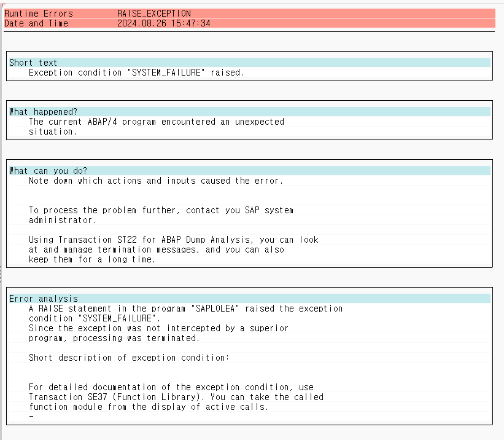Select the "Using Transaction ST22" line
504x440 pixels.
click(x=174, y=240)
